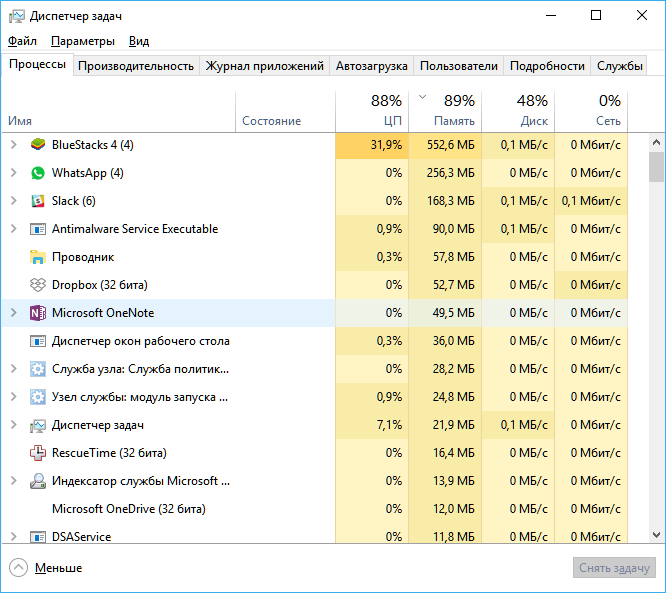This screenshot has width=666, height=593.
Task: Select the Microsoft OneDrive (32 бита) row
Action: click(x=314, y=509)
